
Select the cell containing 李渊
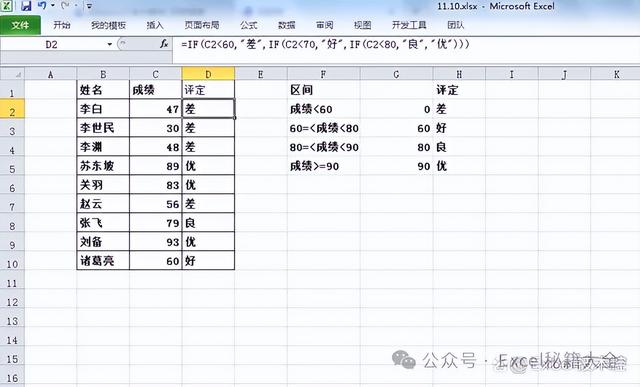click(103, 147)
